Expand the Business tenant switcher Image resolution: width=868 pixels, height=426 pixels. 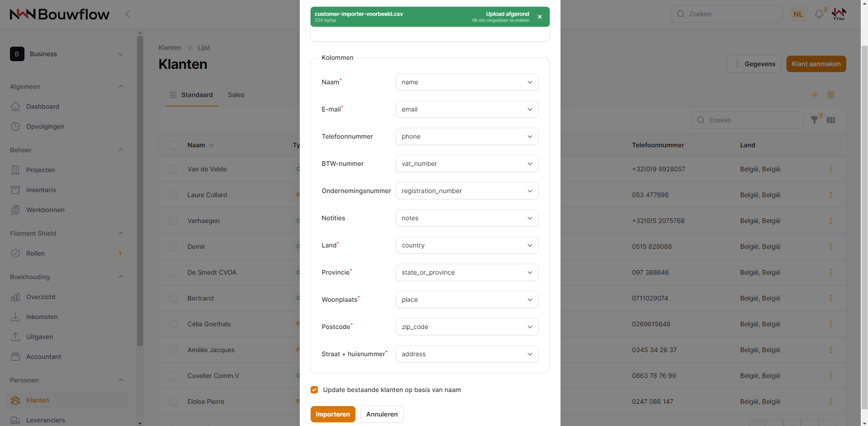(x=67, y=54)
